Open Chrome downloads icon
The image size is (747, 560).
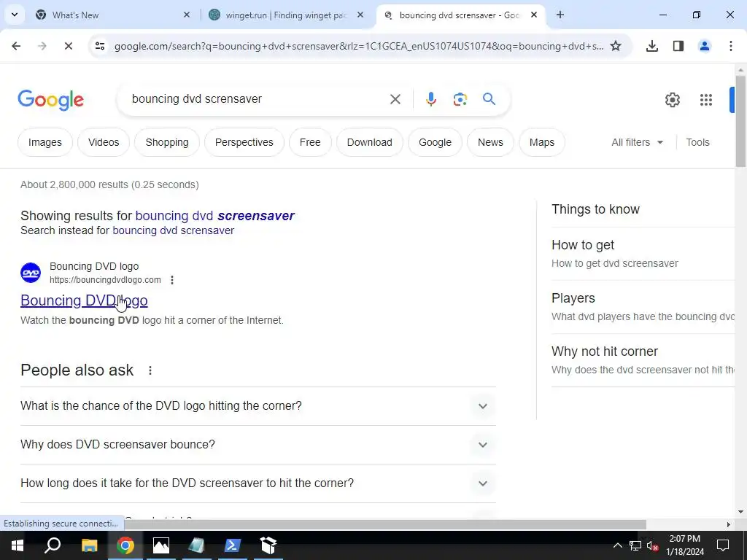pyautogui.click(x=651, y=46)
